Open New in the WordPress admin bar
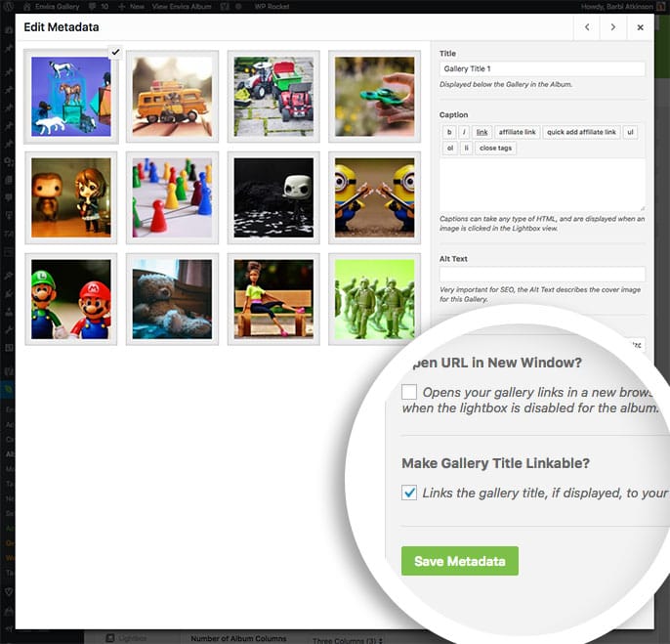The width and height of the screenshot is (670, 644). (132, 7)
